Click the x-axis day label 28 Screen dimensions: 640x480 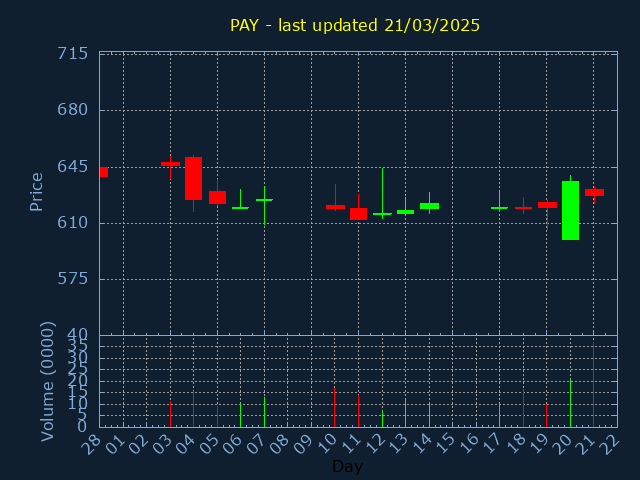pos(91,444)
